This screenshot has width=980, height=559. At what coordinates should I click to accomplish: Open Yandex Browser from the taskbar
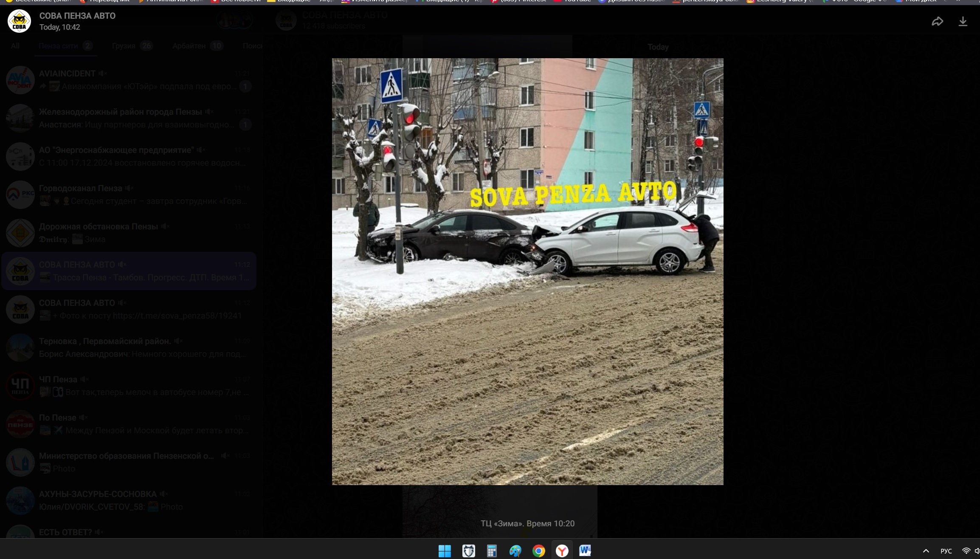click(x=562, y=551)
